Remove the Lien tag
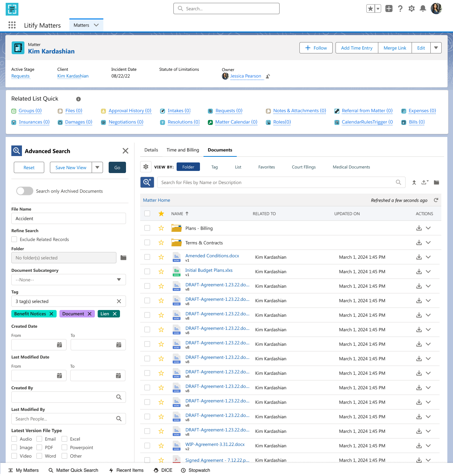453x476 pixels. pos(115,314)
